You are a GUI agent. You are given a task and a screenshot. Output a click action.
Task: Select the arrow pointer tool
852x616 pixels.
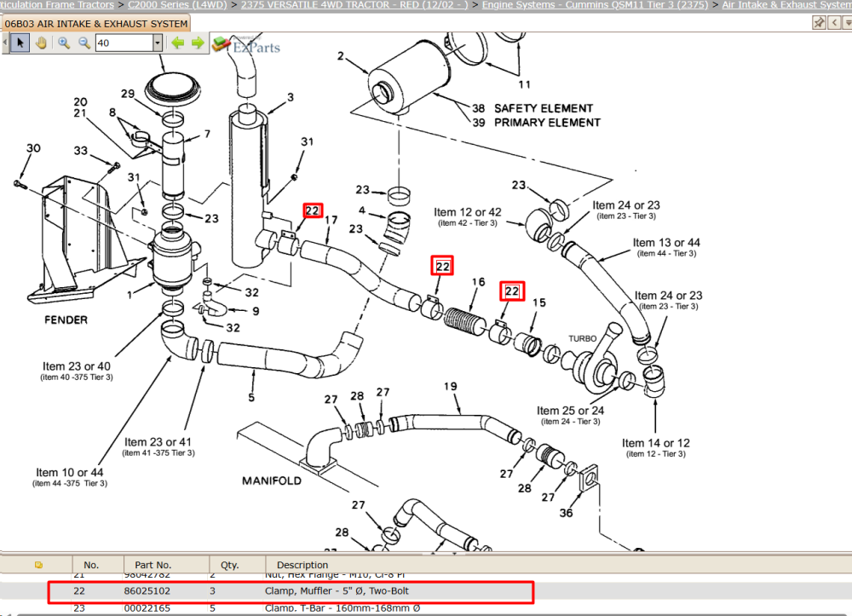(x=20, y=43)
